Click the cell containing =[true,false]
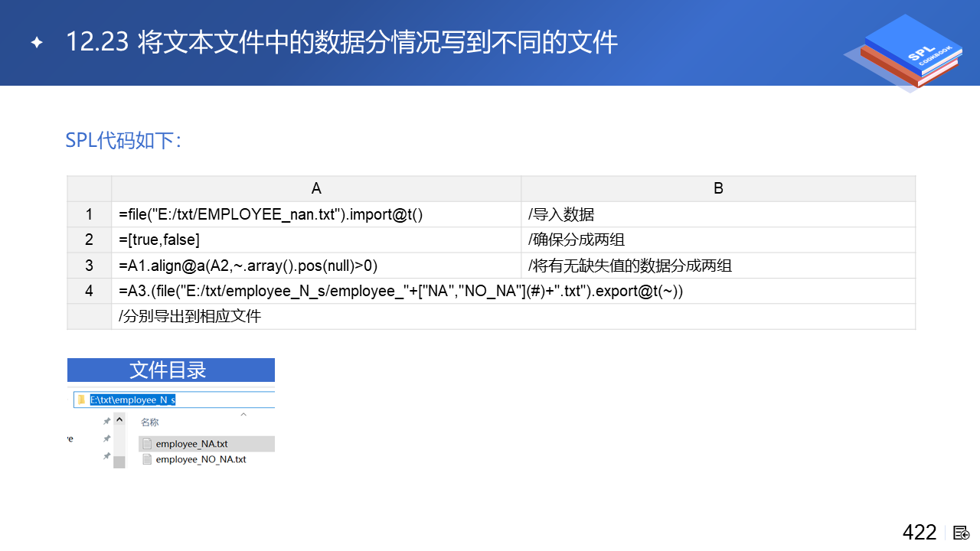Viewport: 980px width, 551px height. (316, 240)
